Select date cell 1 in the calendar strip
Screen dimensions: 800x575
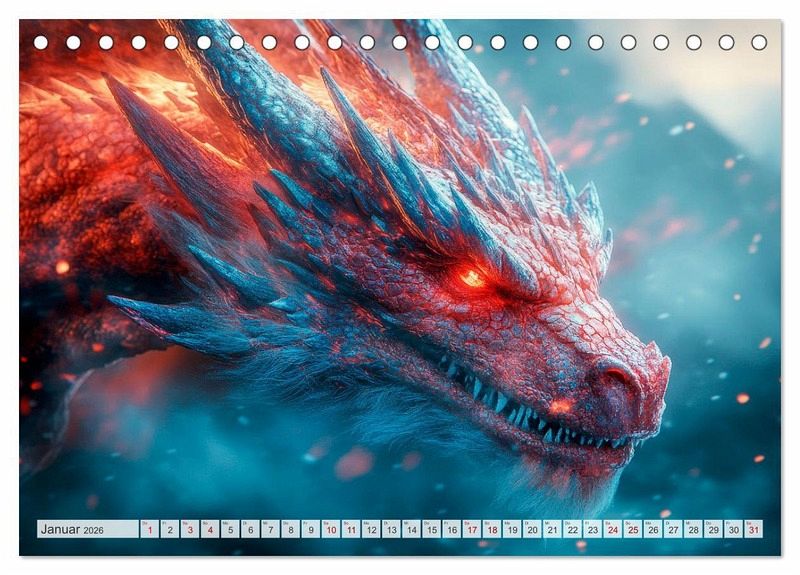coord(149,529)
